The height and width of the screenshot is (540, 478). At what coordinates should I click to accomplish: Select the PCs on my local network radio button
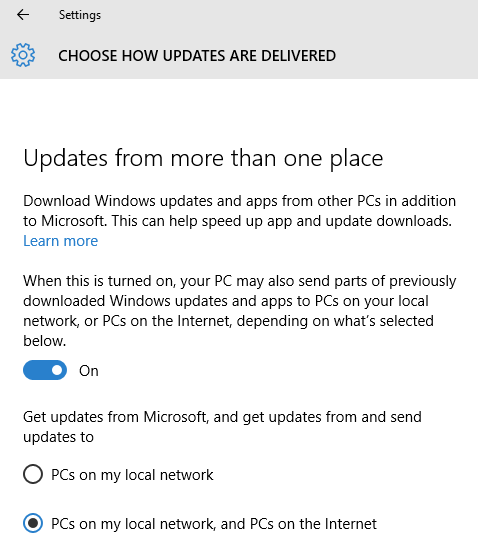click(33, 474)
